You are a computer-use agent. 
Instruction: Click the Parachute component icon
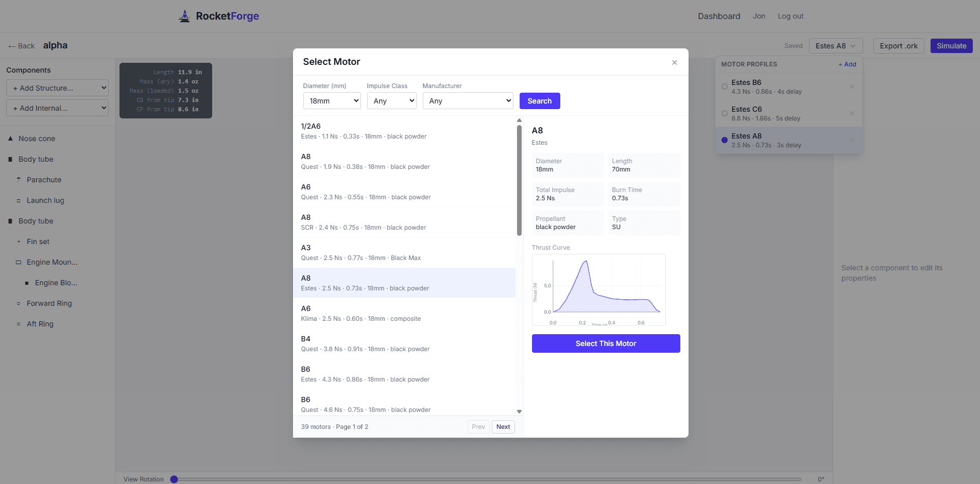click(x=19, y=180)
